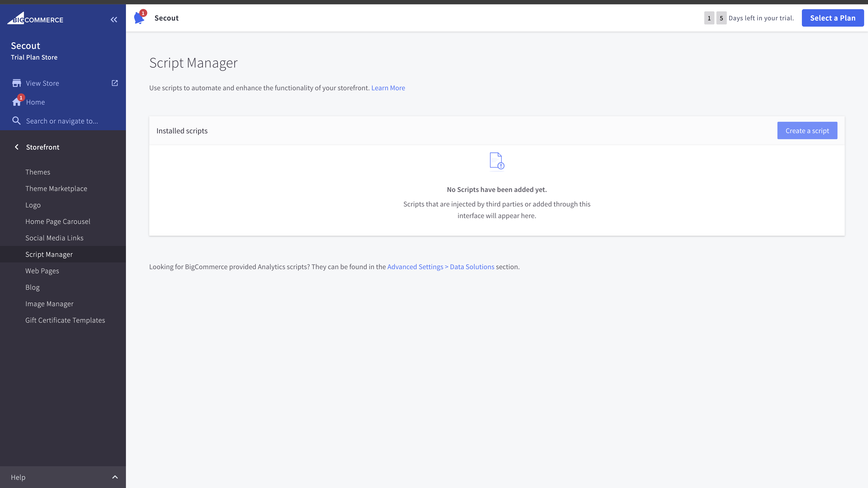The image size is (868, 488).
Task: Click the Home house icon
Action: coord(16,102)
